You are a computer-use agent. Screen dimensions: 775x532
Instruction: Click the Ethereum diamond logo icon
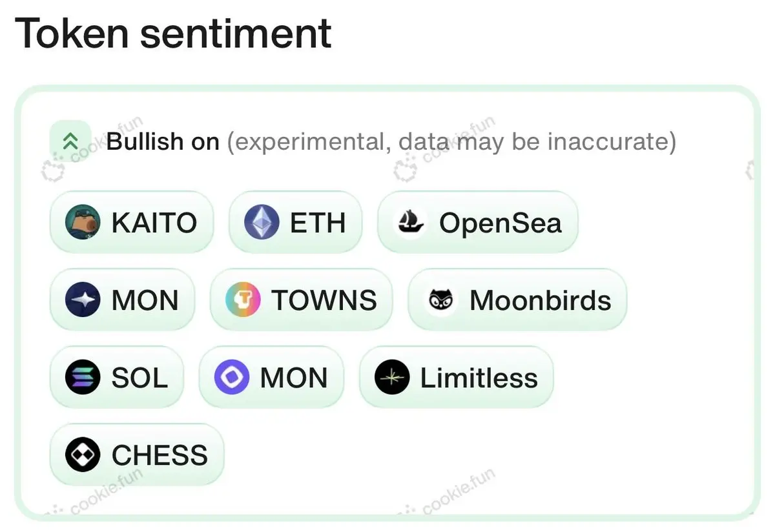click(x=262, y=223)
